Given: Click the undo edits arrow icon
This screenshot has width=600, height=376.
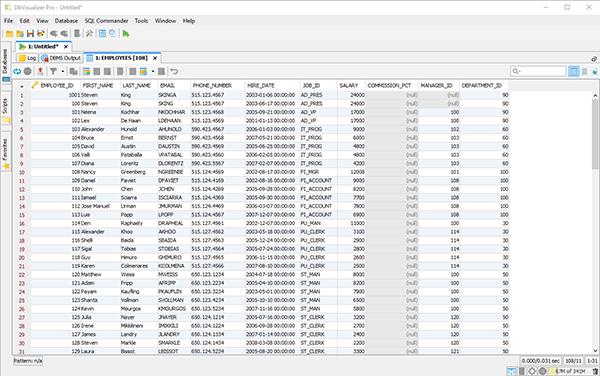Looking at the screenshot, I should tap(174, 71).
